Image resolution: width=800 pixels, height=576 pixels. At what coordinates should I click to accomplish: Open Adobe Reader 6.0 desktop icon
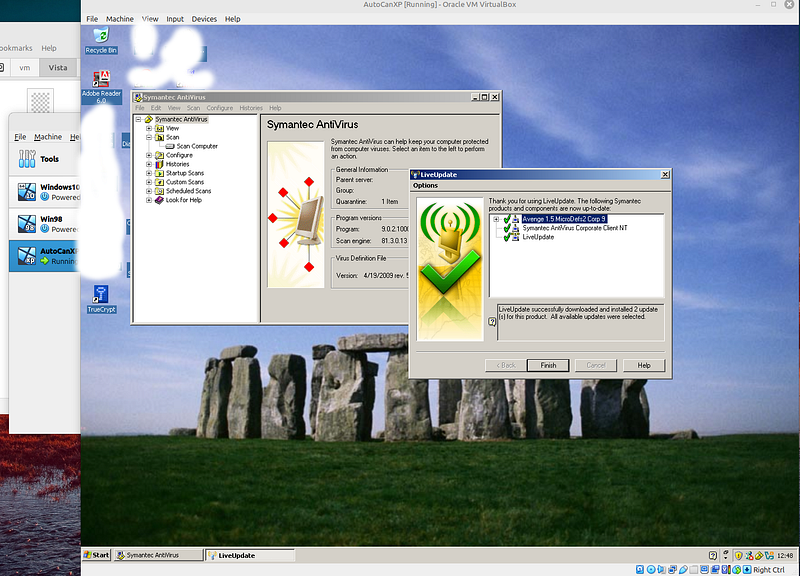click(x=101, y=87)
